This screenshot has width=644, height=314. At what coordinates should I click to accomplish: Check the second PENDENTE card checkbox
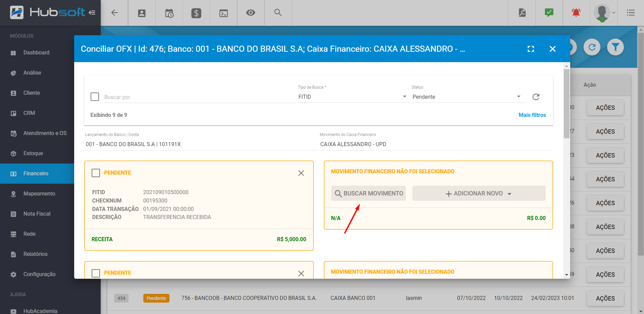(x=96, y=273)
